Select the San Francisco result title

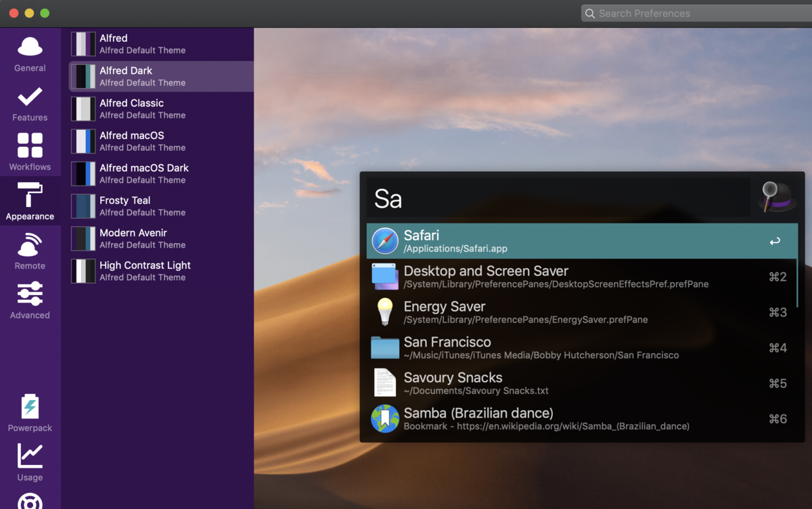[x=447, y=342]
